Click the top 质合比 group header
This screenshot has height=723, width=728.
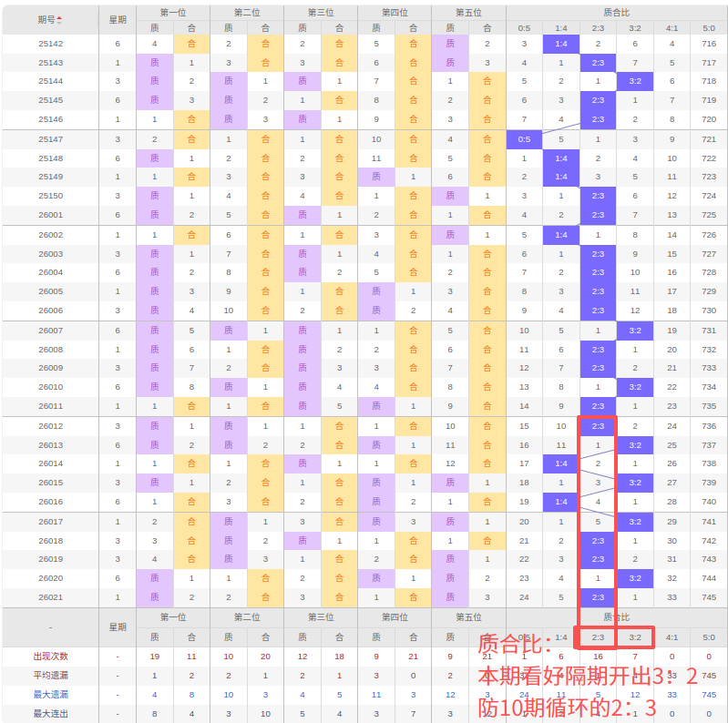point(617,13)
